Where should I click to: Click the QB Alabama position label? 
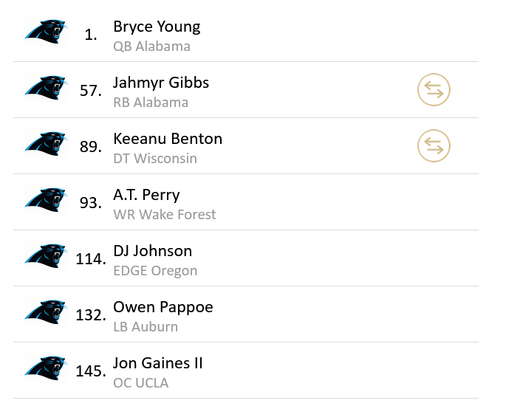coord(151,47)
